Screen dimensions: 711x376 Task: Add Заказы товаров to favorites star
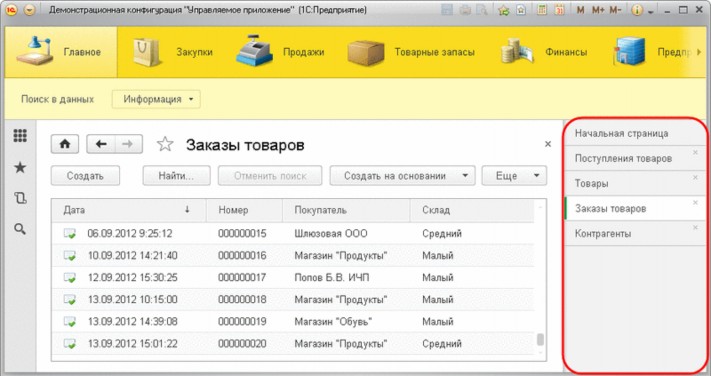tap(165, 145)
